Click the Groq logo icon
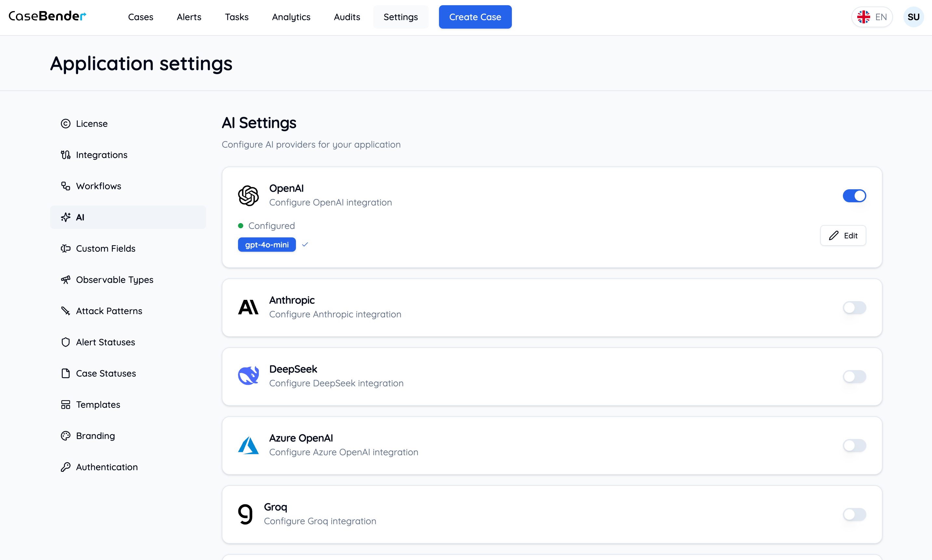 [245, 514]
